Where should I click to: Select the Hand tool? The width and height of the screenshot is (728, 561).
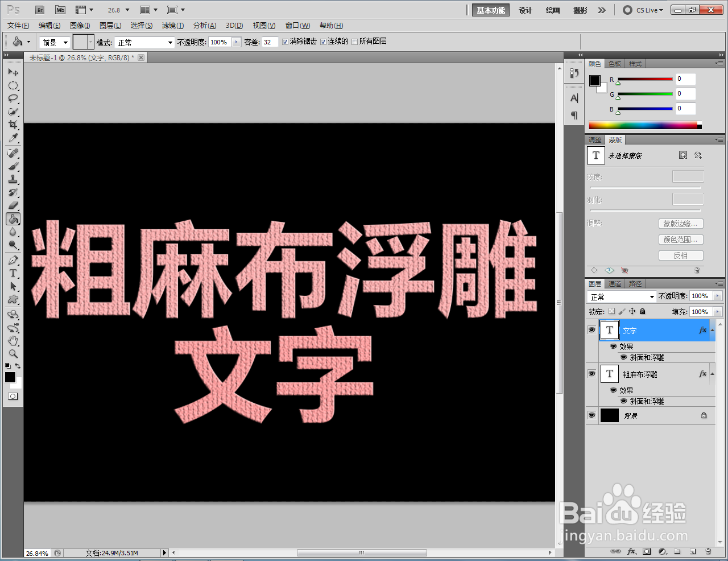13,341
